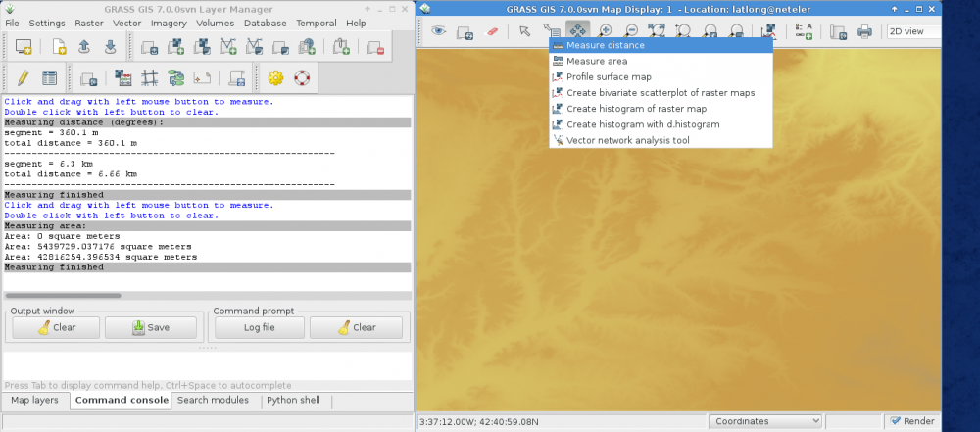The image size is (980, 432).
Task: Switch to the Python shell tab
Action: pyautogui.click(x=293, y=400)
